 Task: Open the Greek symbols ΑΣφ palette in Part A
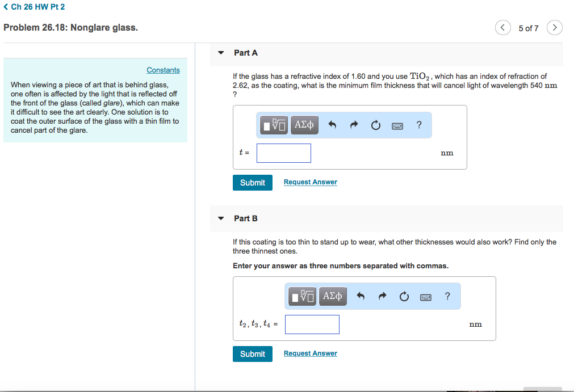(304, 125)
